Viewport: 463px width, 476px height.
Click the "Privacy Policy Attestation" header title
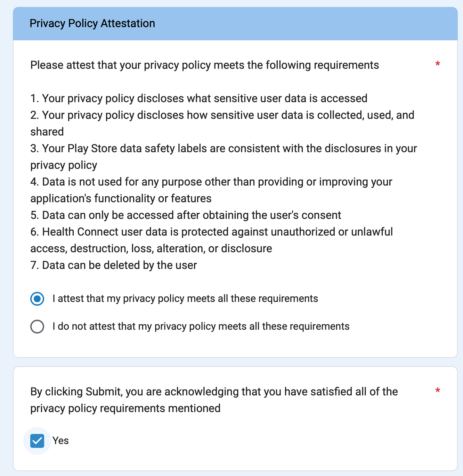92,24
